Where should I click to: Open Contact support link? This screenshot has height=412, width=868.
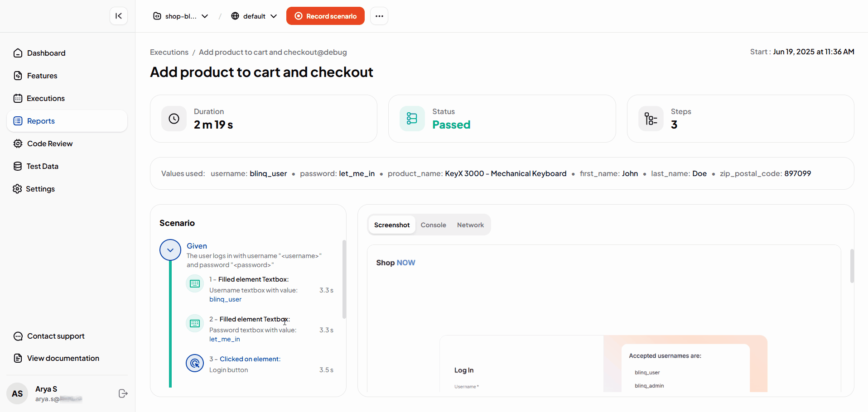tap(49, 336)
